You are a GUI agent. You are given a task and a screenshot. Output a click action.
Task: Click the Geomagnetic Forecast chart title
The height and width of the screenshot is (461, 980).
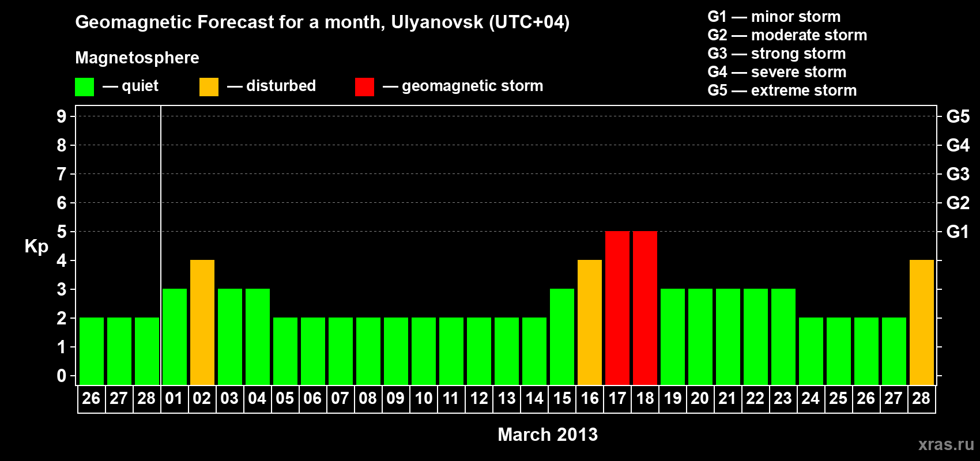tap(322, 22)
